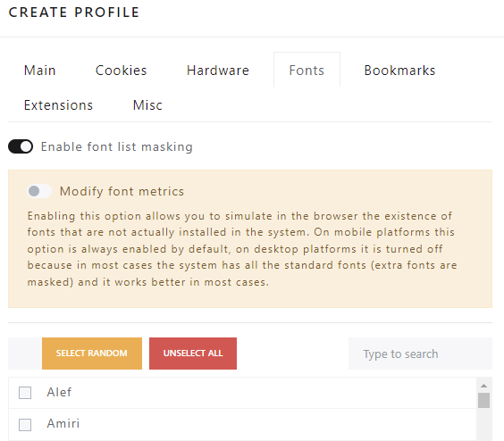Focus the Type to search field
The width and height of the screenshot is (504, 441).
coord(420,354)
